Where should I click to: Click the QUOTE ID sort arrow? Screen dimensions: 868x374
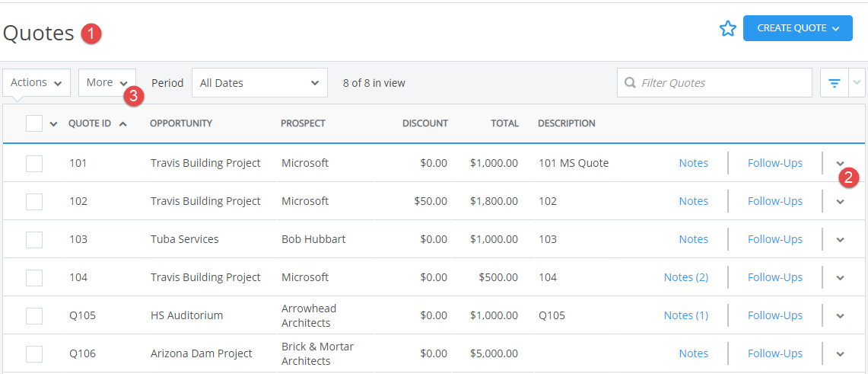(123, 123)
